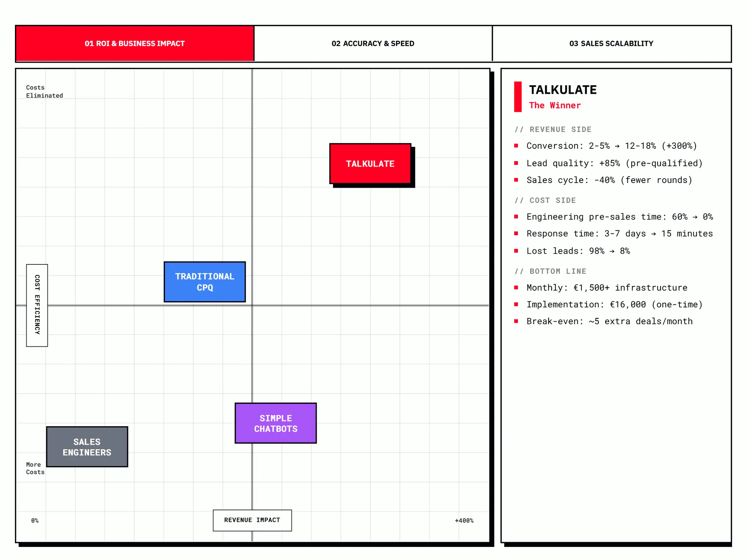
Task: Click the red TALKULATE quadrant box
Action: point(370,164)
